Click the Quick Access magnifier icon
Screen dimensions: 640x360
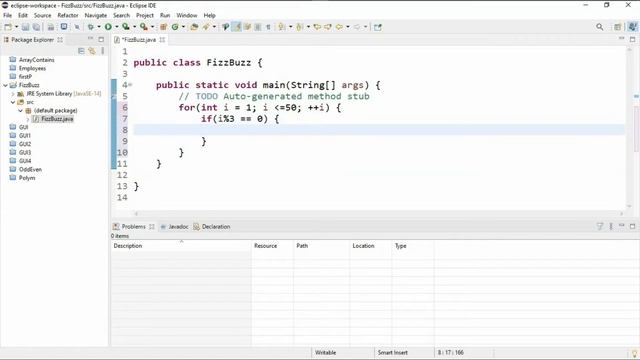[600, 27]
